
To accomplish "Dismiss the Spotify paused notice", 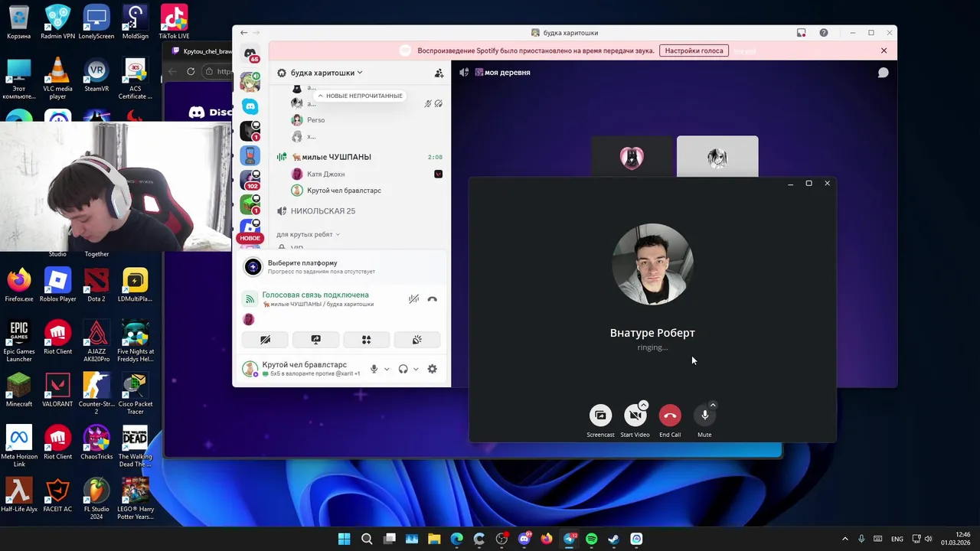I will tap(884, 51).
